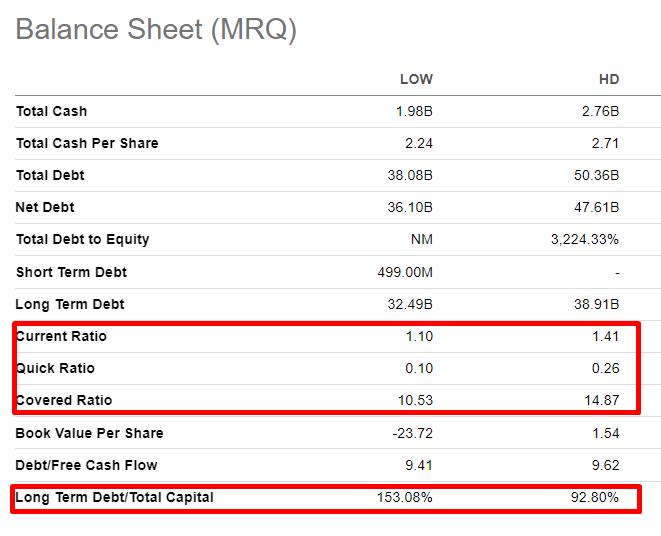The width and height of the screenshot is (661, 536).
Task: Click LOW's 499.00M short term debt value
Action: tap(405, 272)
